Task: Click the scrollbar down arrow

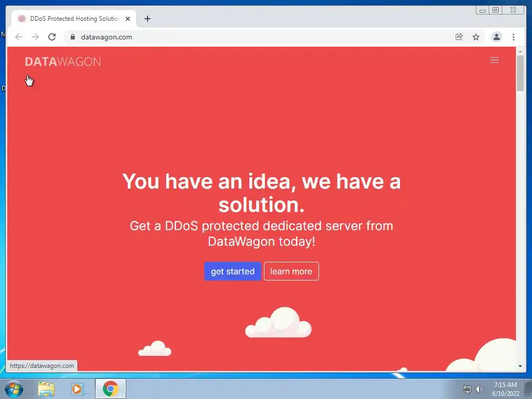Action: coord(520,366)
